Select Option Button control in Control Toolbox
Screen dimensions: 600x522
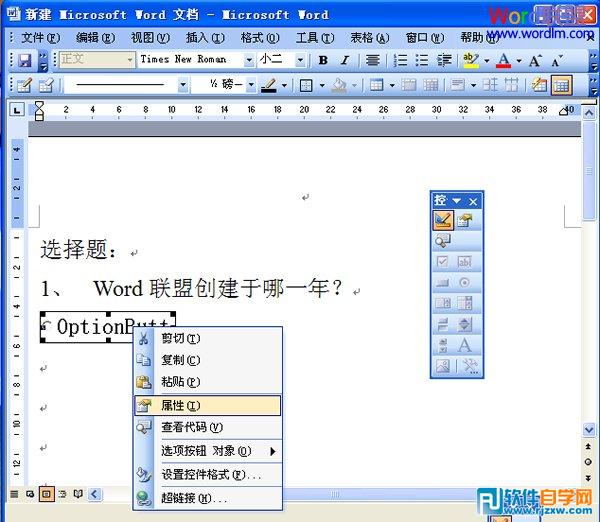[x=465, y=282]
